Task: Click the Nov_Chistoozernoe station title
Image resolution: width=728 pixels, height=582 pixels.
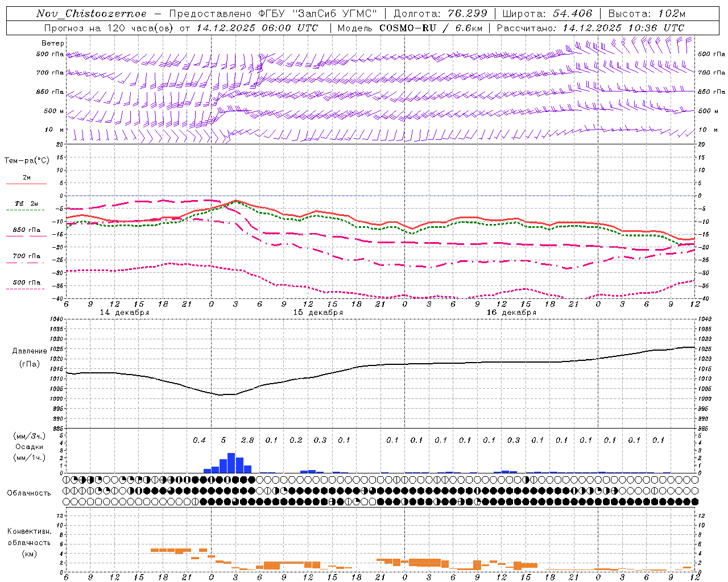Action: point(92,14)
